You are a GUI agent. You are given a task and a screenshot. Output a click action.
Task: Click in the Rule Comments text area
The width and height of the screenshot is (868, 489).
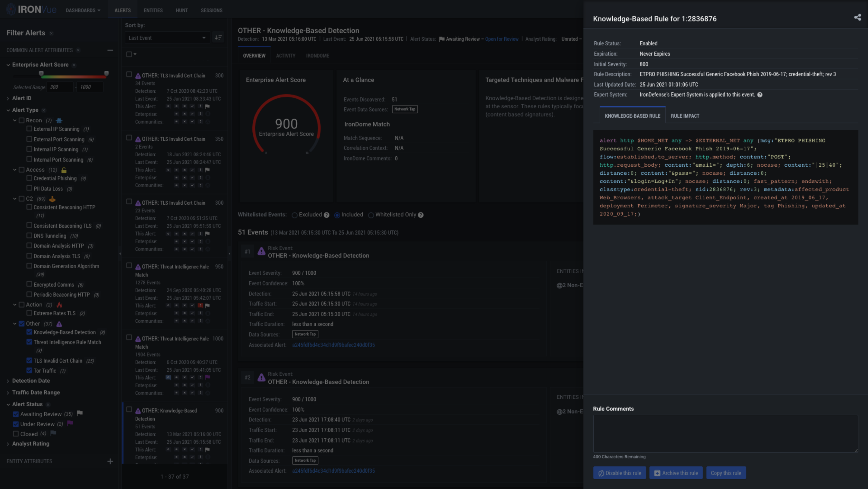725,433
